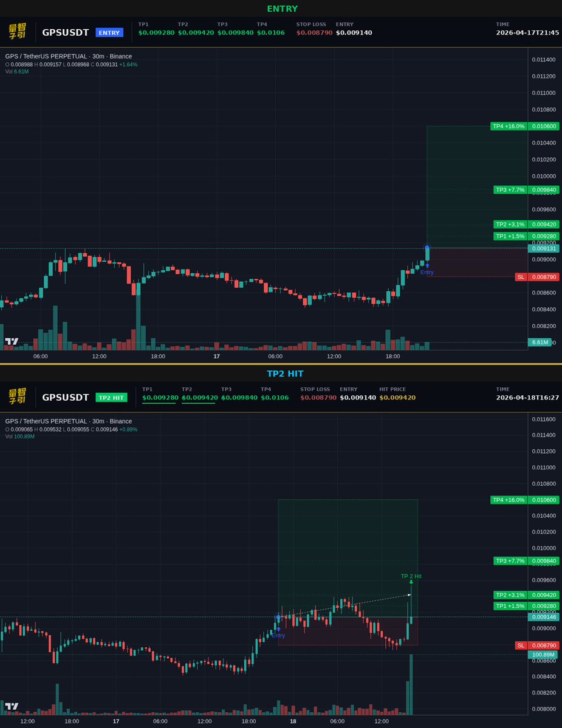Click the blue dot on the latest candle
The height and width of the screenshot is (728, 562).
click(x=427, y=247)
